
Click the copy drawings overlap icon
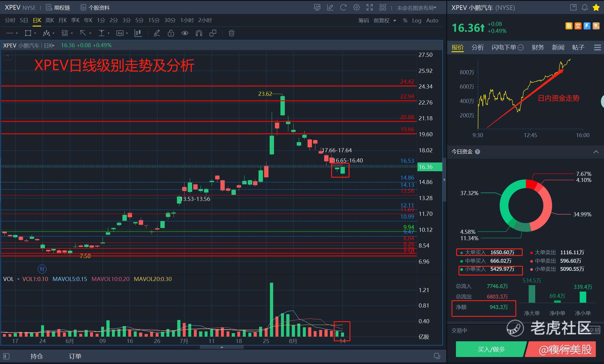[x=213, y=33]
